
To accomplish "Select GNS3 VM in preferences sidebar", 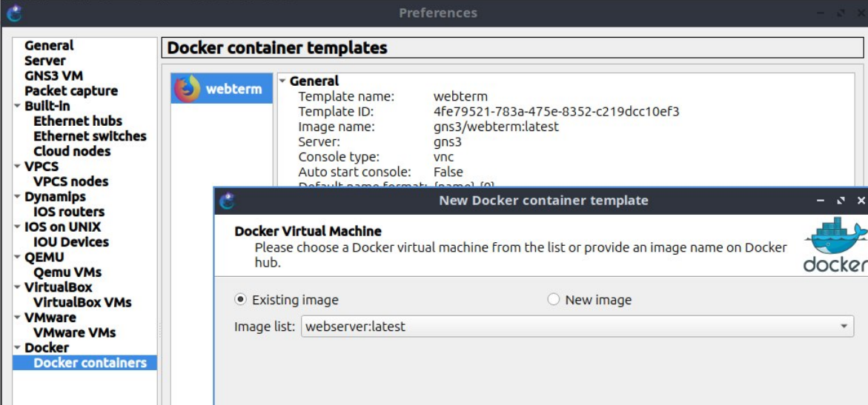I will click(x=53, y=76).
